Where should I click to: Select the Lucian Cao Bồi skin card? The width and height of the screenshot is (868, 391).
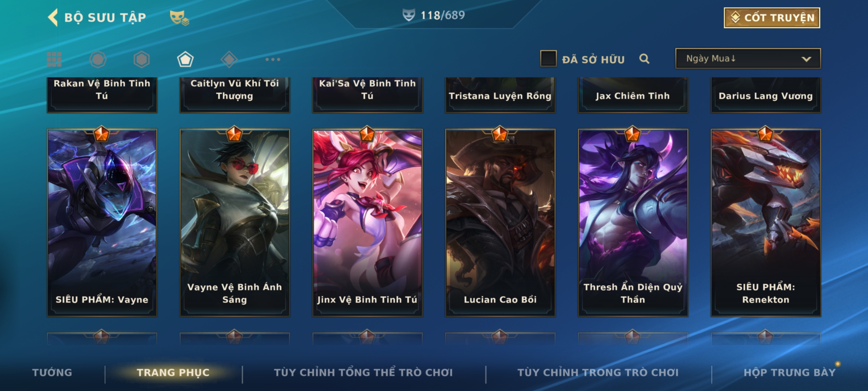[x=500, y=223]
